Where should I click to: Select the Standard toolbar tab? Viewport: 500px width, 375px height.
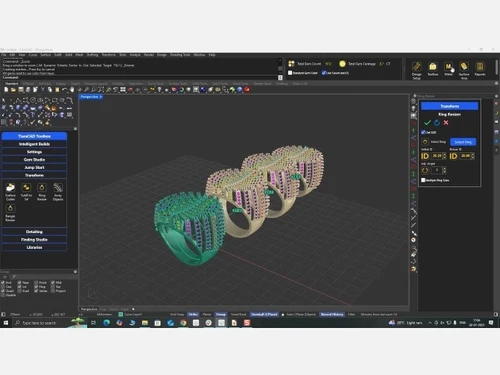pyautogui.click(x=11, y=84)
